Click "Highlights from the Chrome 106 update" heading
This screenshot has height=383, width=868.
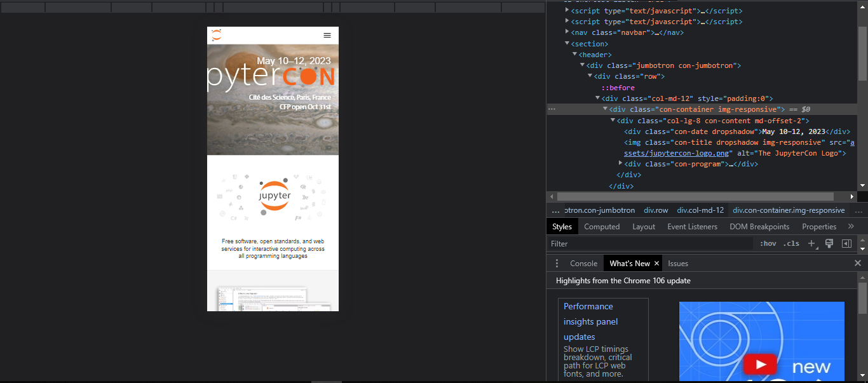623,281
